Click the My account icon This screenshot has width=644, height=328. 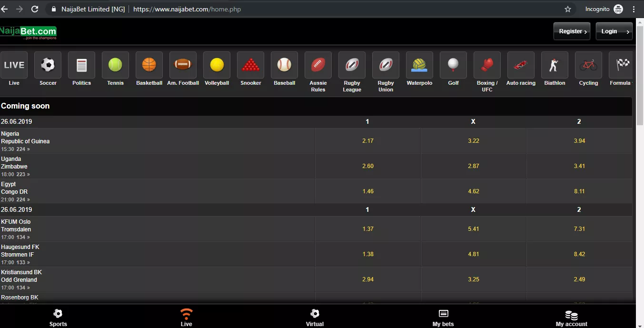coord(571,317)
